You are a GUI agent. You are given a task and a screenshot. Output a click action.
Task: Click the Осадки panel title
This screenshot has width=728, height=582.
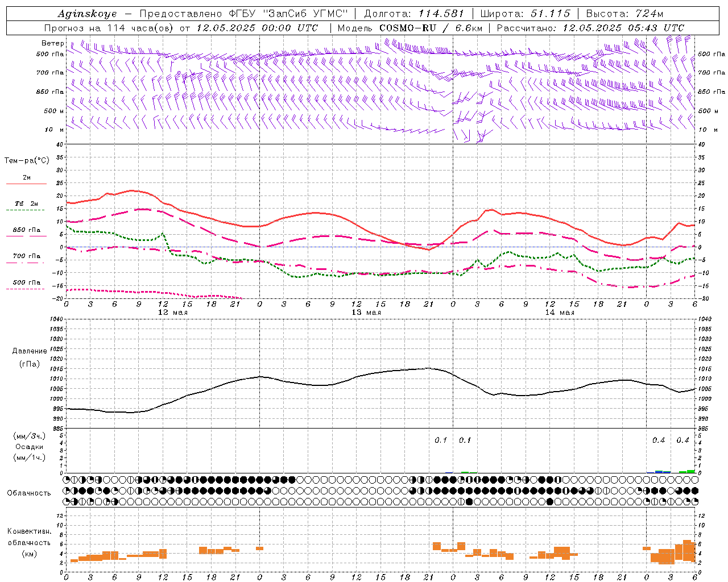click(30, 447)
